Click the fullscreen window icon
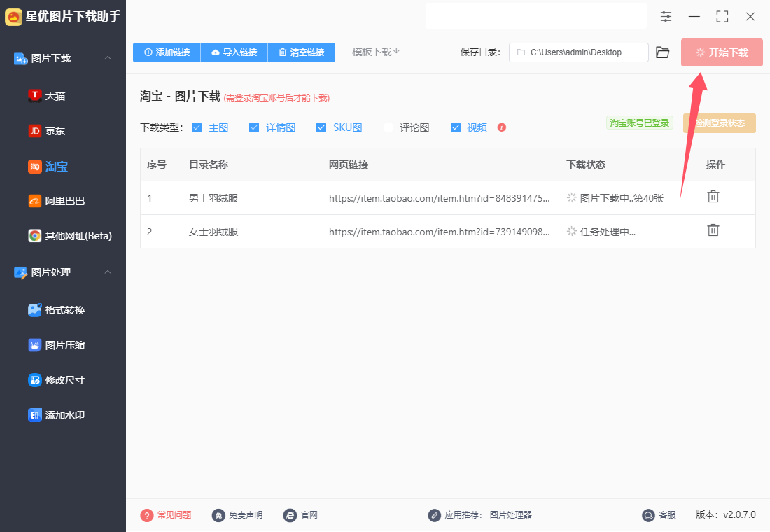This screenshot has height=532, width=770. coord(722,17)
